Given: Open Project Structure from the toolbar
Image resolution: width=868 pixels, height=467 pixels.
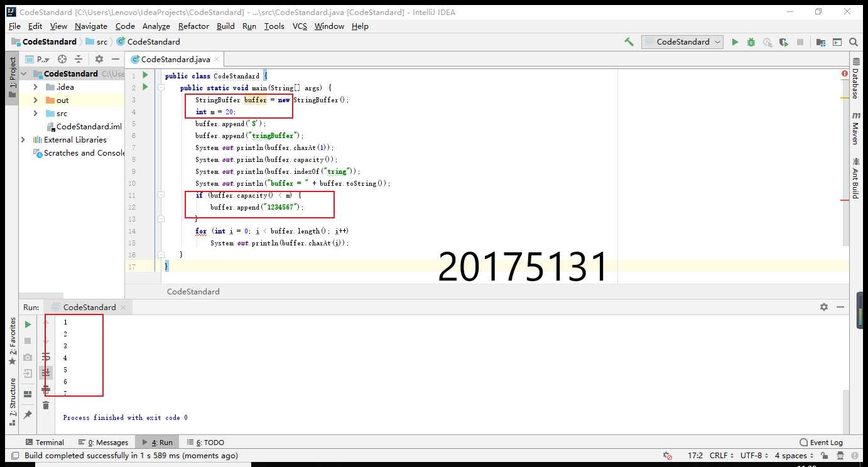Looking at the screenshot, I should point(822,42).
